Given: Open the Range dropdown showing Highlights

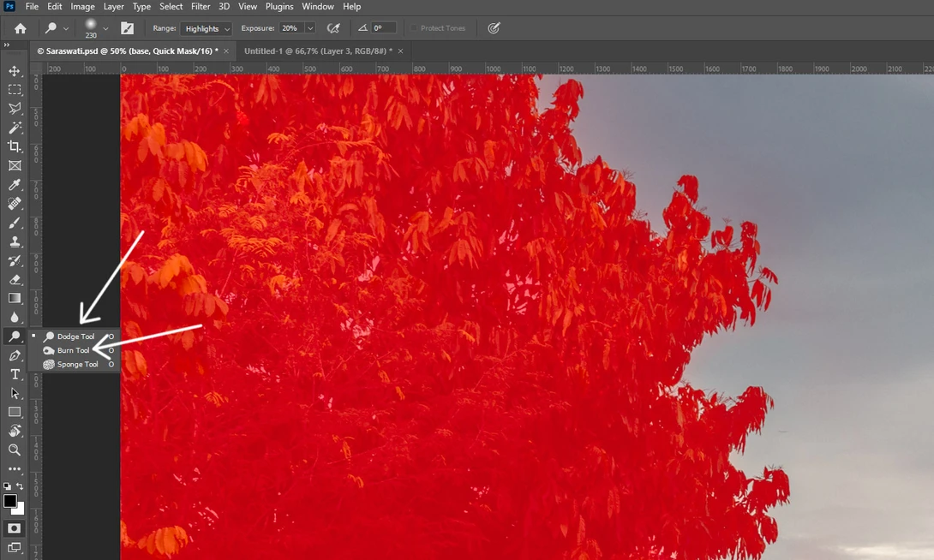Looking at the screenshot, I should 206,28.
